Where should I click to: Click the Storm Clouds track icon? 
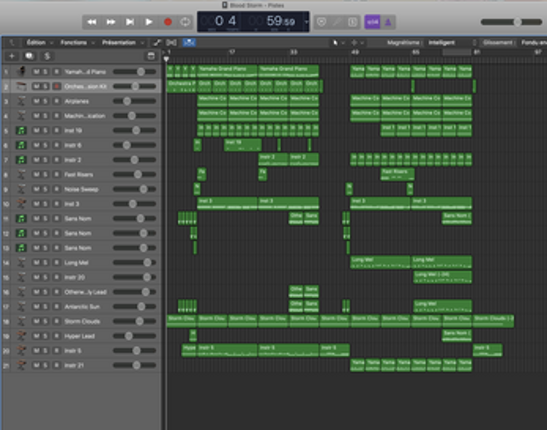21,321
